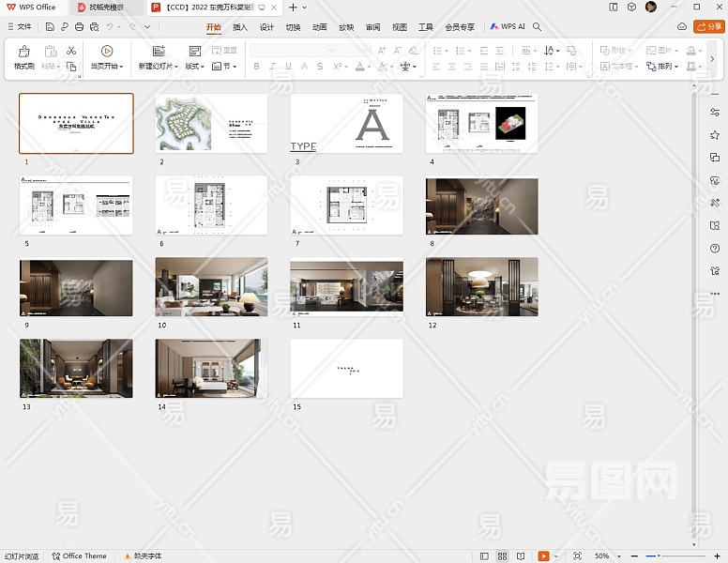This screenshot has width=728, height=563.
Task: Switch to normal view in the status bar
Action: tap(485, 556)
